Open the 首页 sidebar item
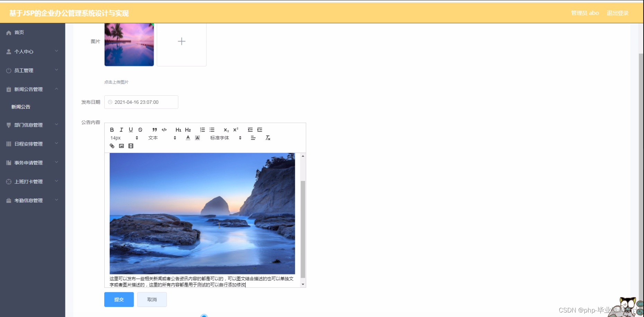Image resolution: width=644 pixels, height=317 pixels. click(x=19, y=32)
